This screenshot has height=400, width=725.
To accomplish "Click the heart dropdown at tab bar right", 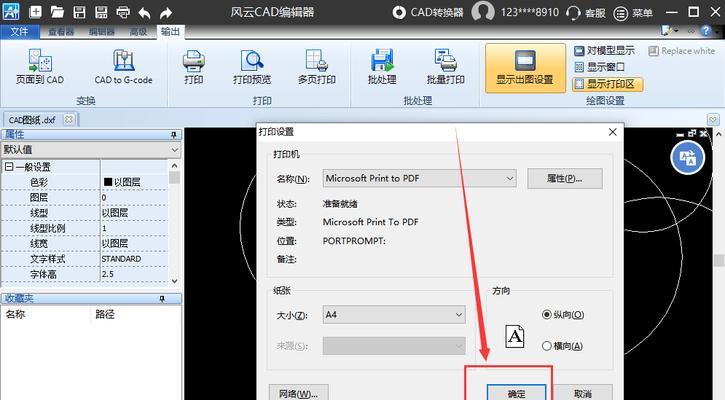I will click(x=713, y=119).
